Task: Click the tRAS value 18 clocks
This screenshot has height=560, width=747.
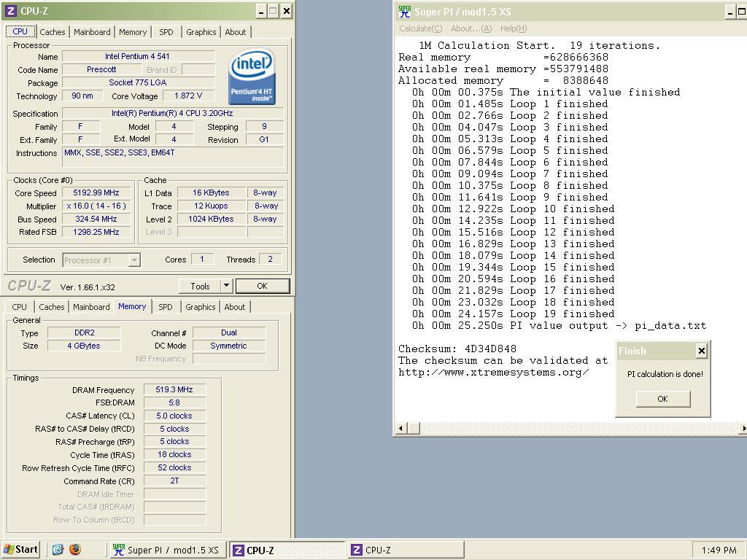Action: [174, 455]
